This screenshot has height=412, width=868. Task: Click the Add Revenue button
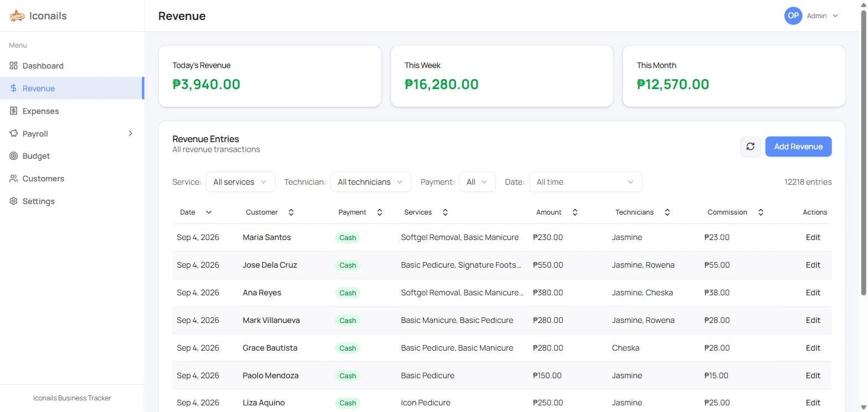point(798,147)
